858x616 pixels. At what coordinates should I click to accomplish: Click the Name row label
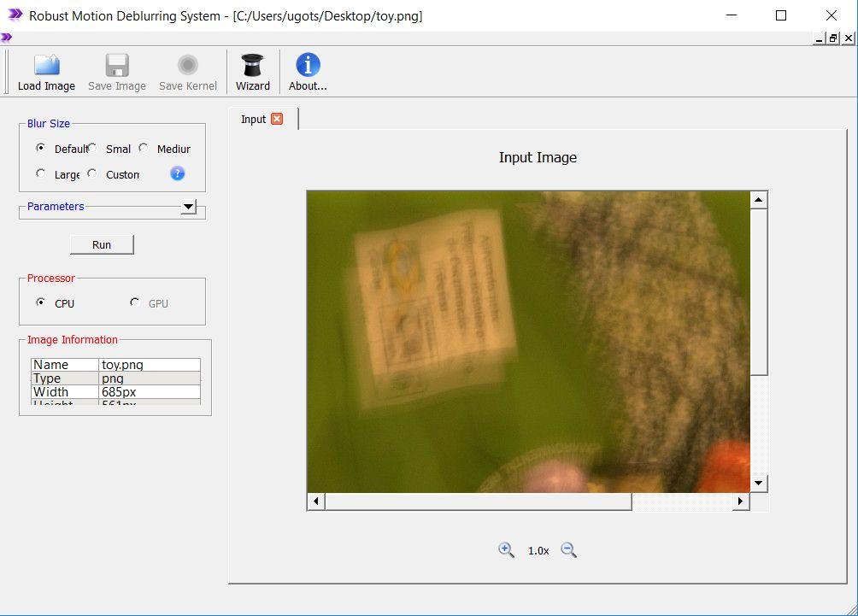65,365
